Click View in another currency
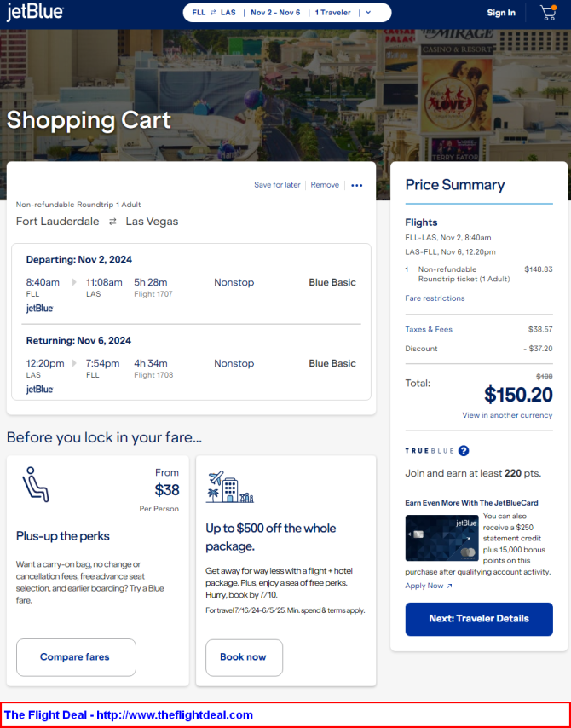The image size is (571, 728). tap(507, 415)
